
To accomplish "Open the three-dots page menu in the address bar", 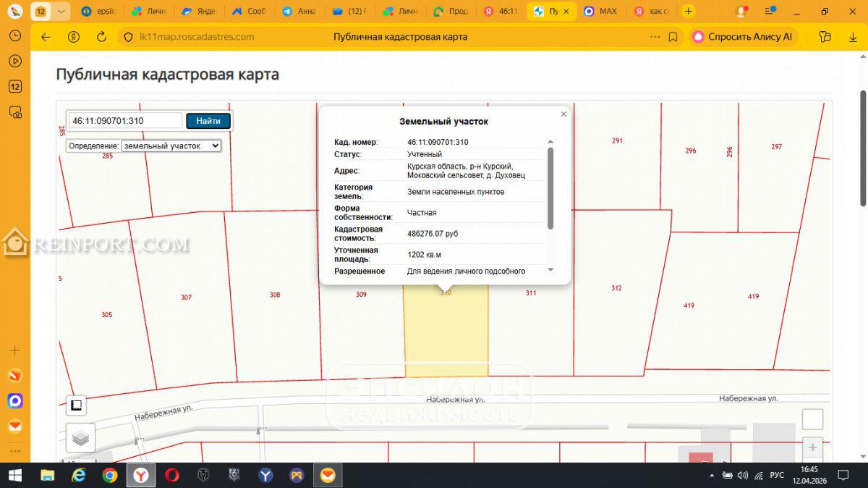I will click(x=655, y=37).
